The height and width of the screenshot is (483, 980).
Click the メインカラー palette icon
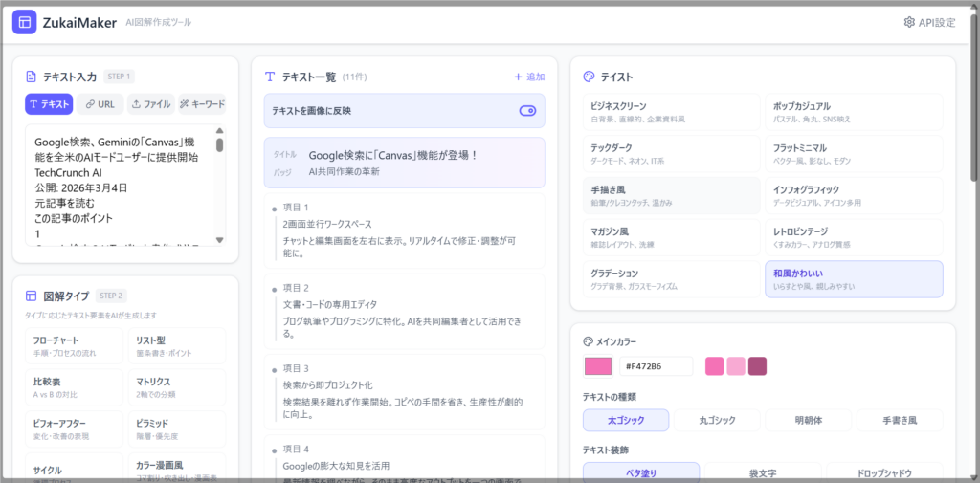tap(588, 341)
